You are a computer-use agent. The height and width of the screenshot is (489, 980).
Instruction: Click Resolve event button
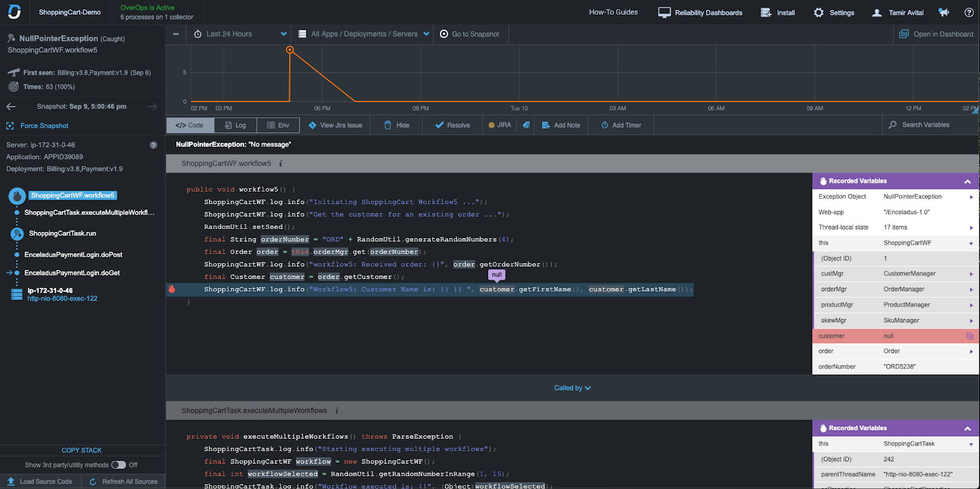pos(453,125)
